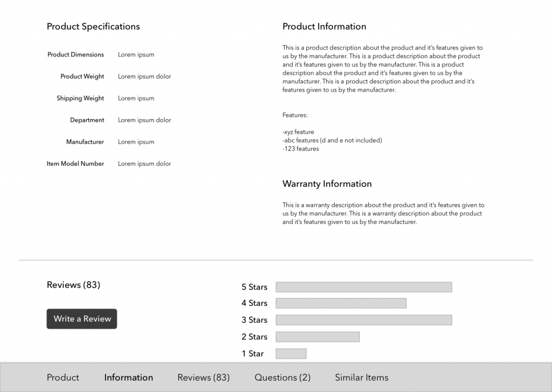
Task: Click the Product Information heading
Action: (324, 26)
